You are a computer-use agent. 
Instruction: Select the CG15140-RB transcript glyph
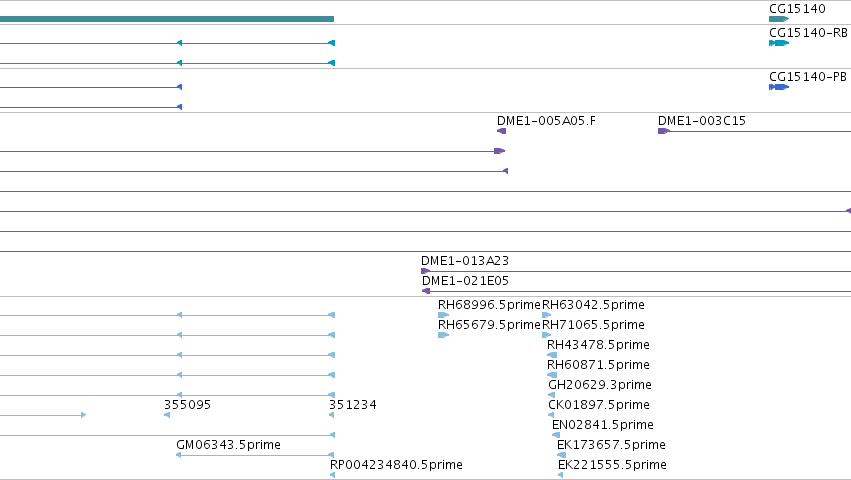point(779,43)
